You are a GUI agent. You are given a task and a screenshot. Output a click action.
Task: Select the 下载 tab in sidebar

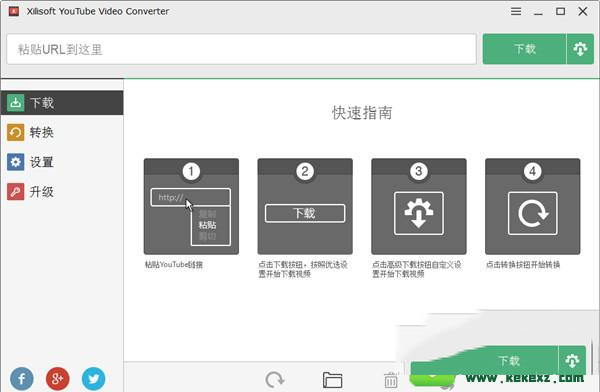(62, 103)
